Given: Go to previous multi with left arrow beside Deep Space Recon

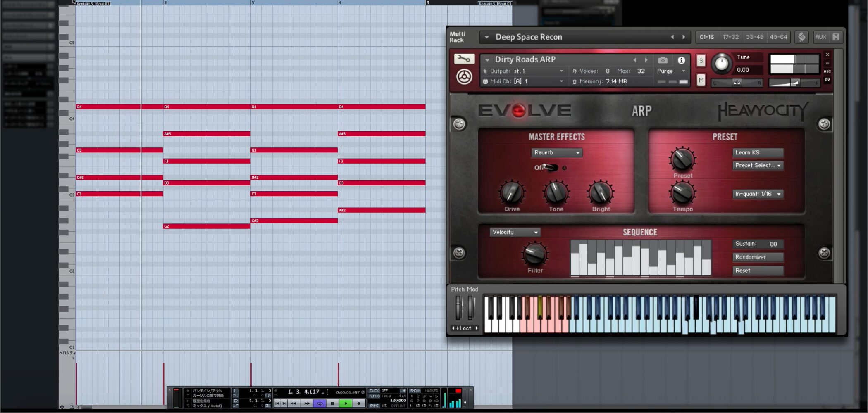Looking at the screenshot, I should coord(672,37).
